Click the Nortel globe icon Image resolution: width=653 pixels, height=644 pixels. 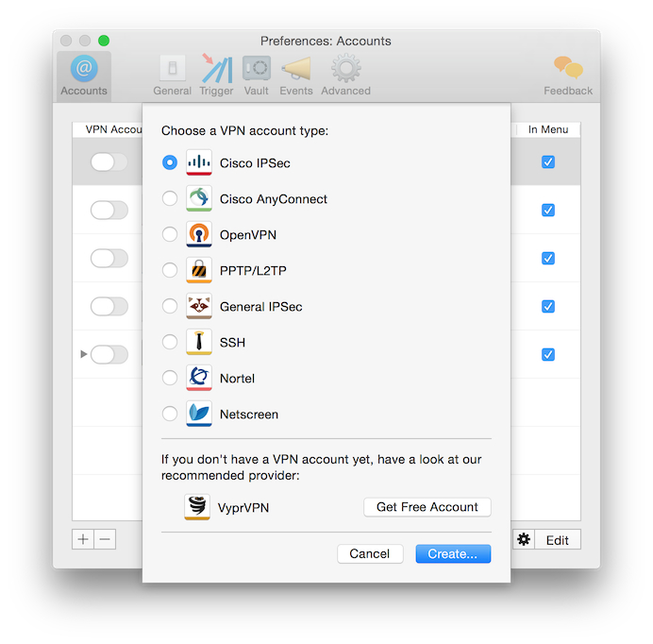(x=199, y=379)
